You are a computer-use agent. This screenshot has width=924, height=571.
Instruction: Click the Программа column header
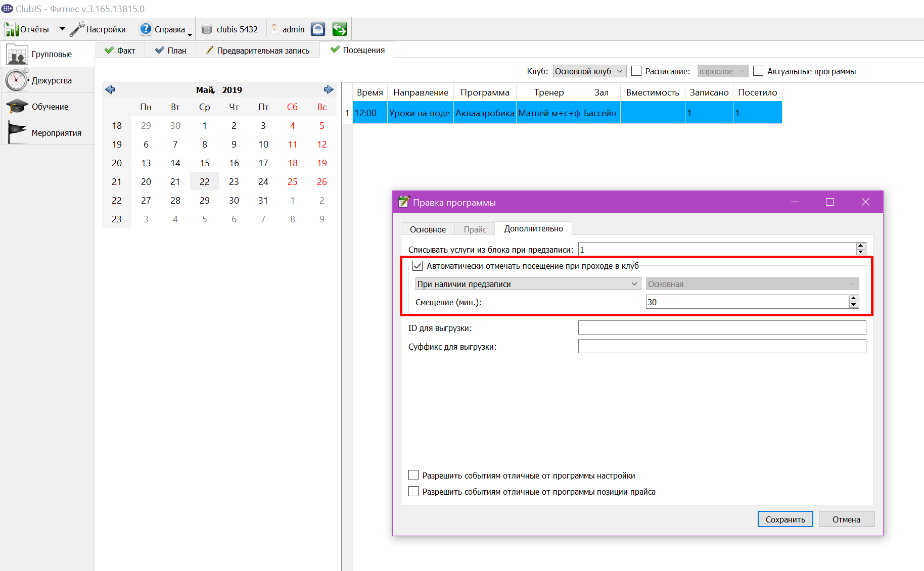pos(485,92)
